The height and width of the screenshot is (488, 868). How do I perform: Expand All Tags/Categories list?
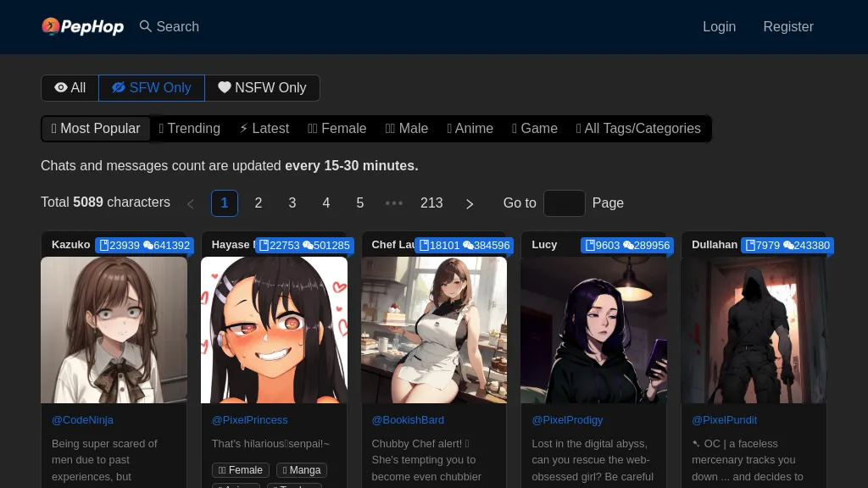point(638,129)
